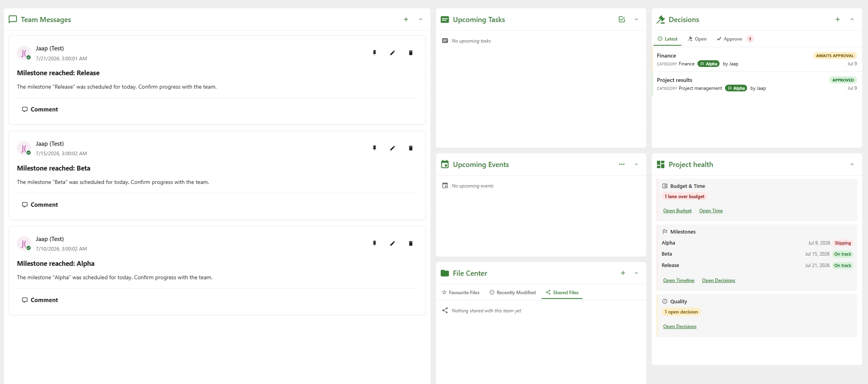This screenshot has width=868, height=384.
Task: Click the Approve tab count badge 1
Action: pyautogui.click(x=750, y=39)
